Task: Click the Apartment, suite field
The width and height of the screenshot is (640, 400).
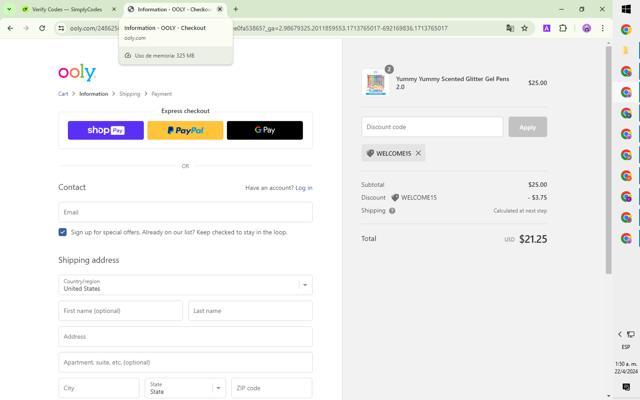Action: coord(185,362)
